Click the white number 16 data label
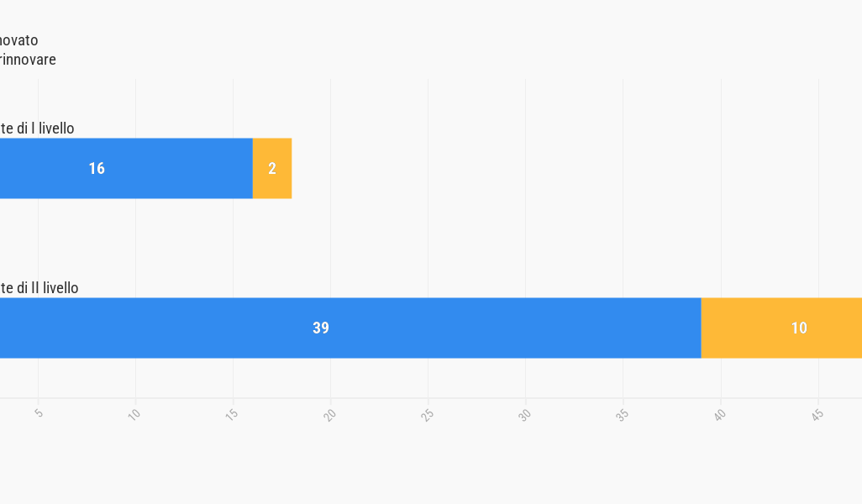 97,168
